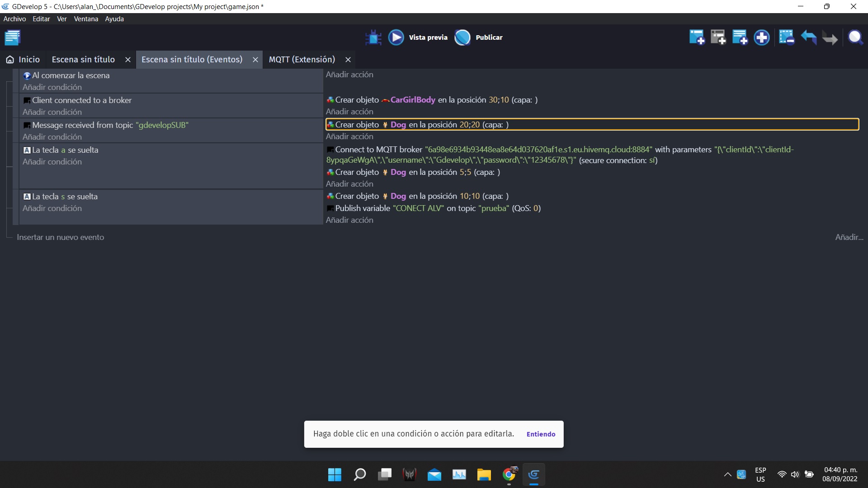Image resolution: width=868 pixels, height=488 pixels.
Task: Close the Escena sin título (Eventos) tab
Action: (255, 60)
